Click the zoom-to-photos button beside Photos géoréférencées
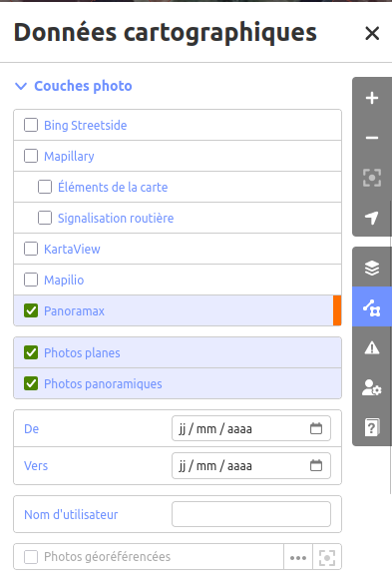 [327, 557]
